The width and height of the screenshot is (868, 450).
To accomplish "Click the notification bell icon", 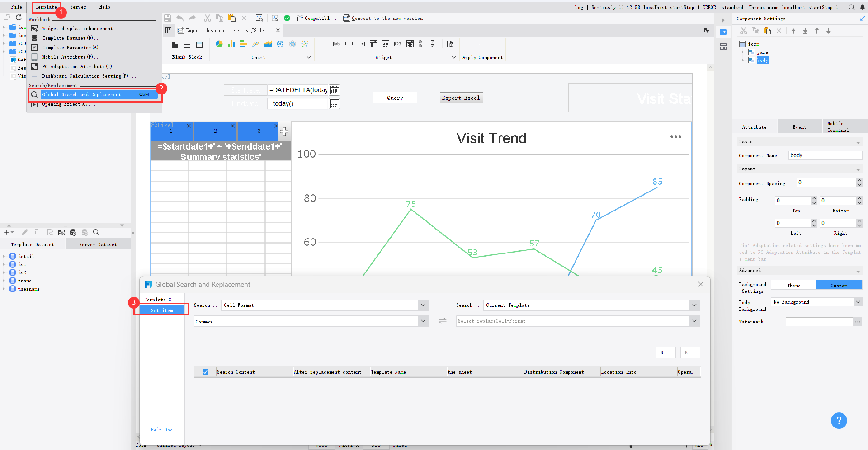I will point(863,7).
